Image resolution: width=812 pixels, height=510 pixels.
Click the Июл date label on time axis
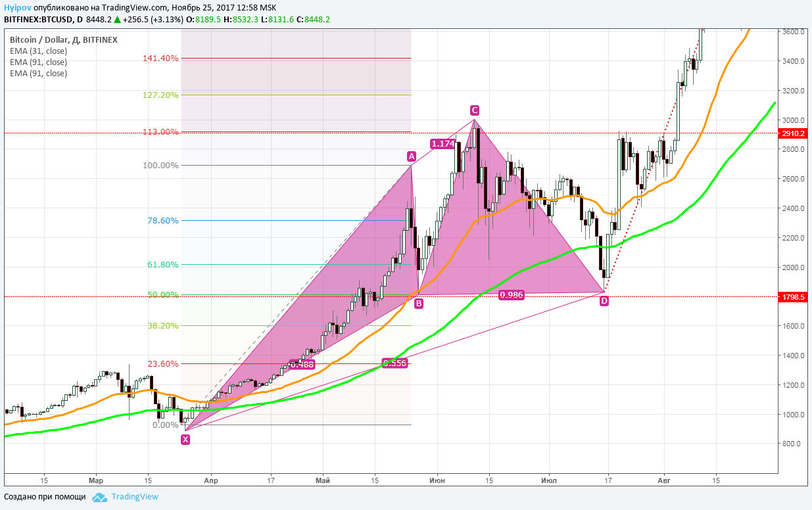[548, 480]
